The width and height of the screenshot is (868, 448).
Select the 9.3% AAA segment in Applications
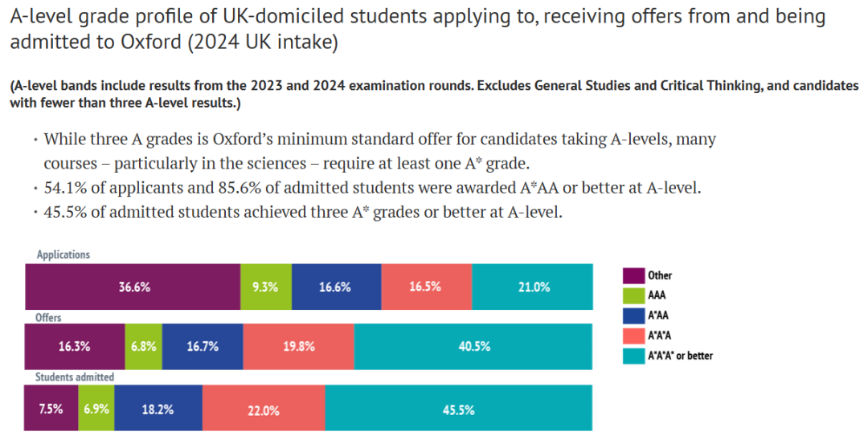pyautogui.click(x=266, y=287)
